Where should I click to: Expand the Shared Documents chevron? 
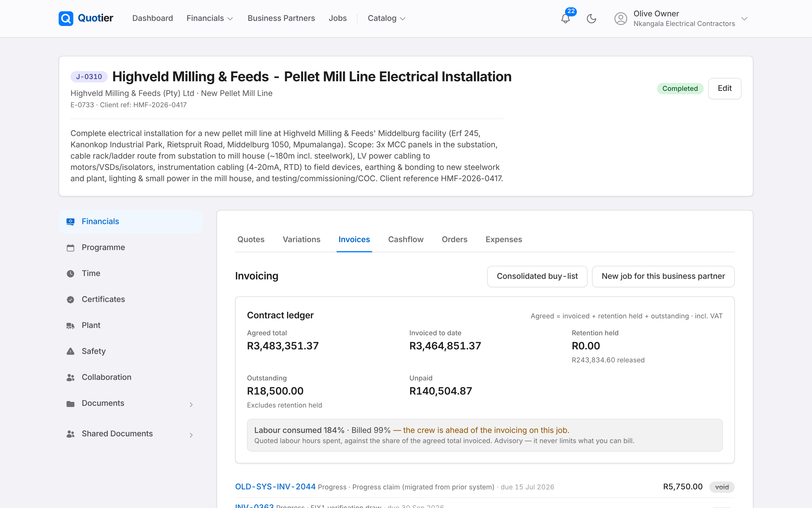coord(191,435)
